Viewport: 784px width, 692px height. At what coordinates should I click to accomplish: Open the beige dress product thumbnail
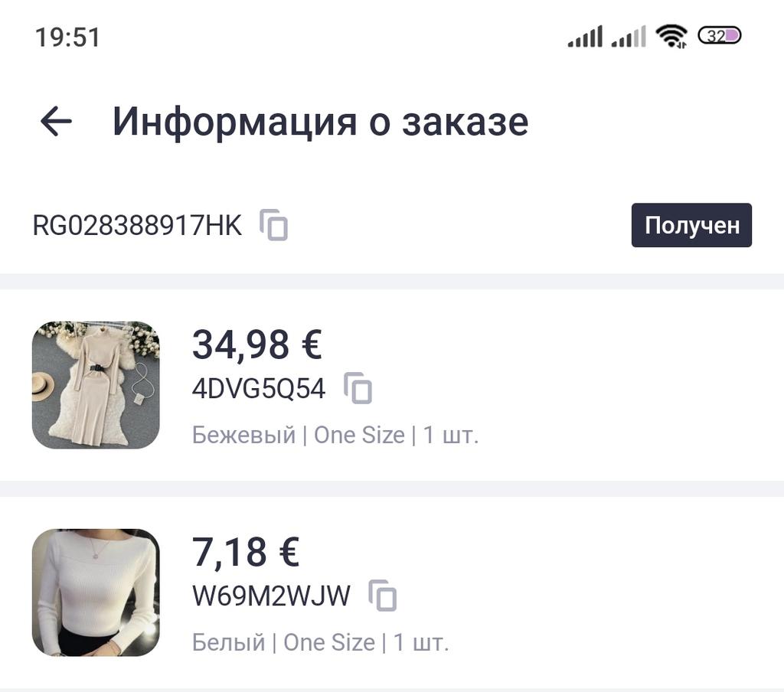pos(96,385)
